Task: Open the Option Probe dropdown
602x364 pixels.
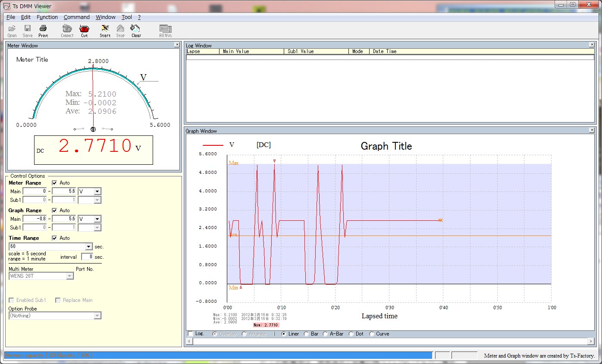Action: click(x=97, y=316)
